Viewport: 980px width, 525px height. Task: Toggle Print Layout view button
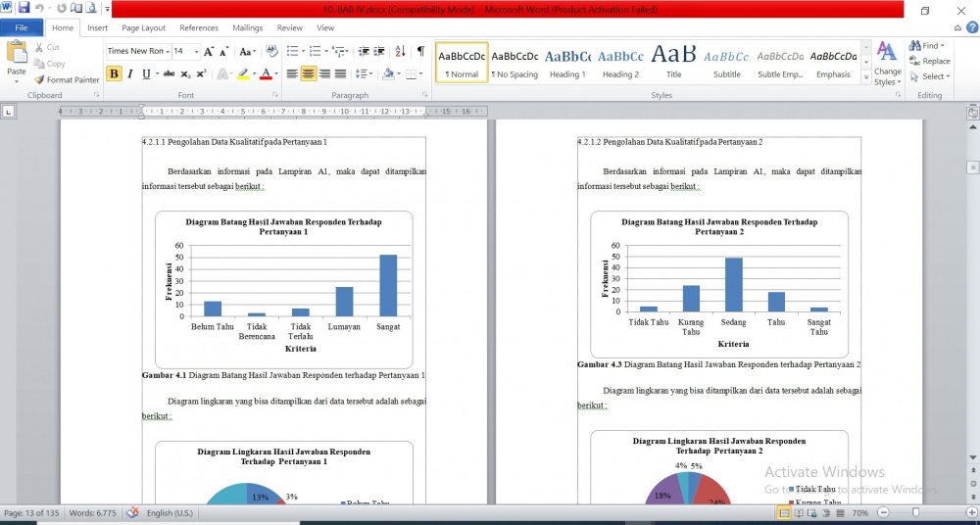(783, 513)
